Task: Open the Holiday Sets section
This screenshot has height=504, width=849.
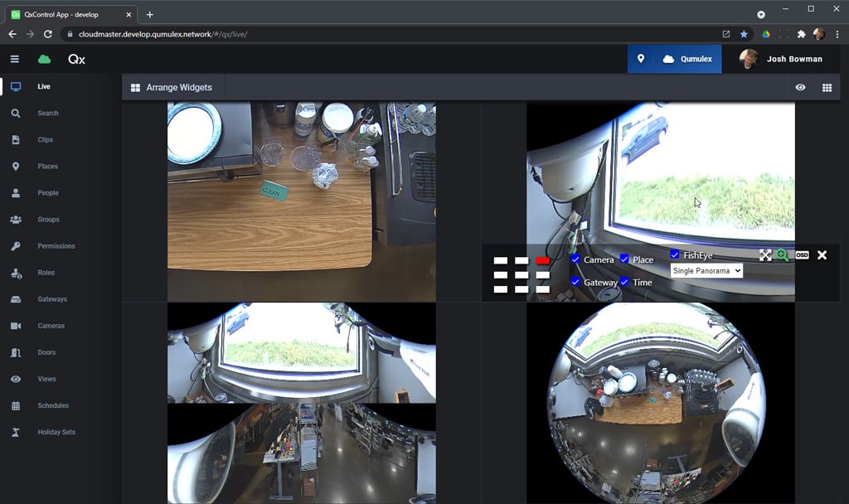Action: [17, 432]
